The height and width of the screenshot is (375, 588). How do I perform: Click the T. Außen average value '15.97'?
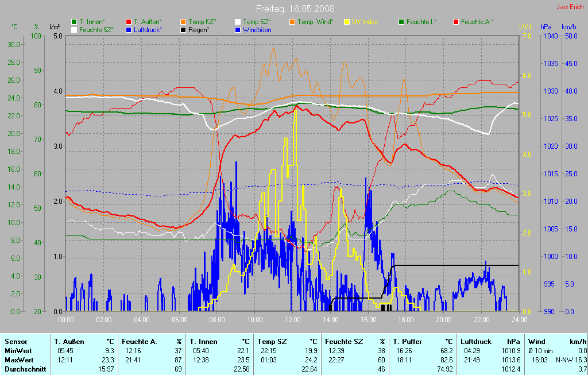[x=106, y=369]
